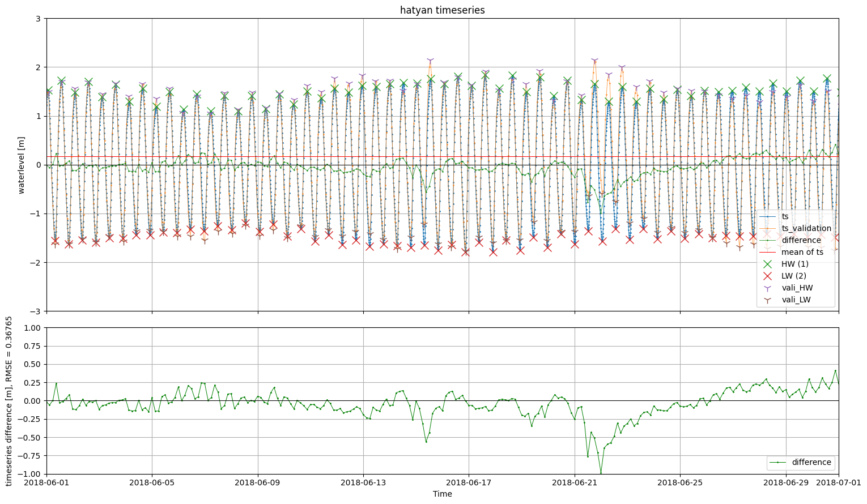Select the 'ts' legend entry

[785, 216]
